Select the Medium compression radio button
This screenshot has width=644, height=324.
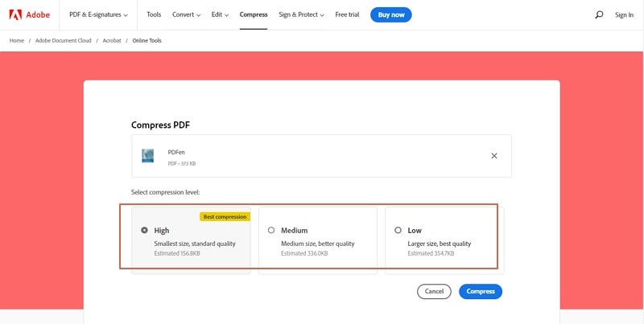tap(271, 230)
